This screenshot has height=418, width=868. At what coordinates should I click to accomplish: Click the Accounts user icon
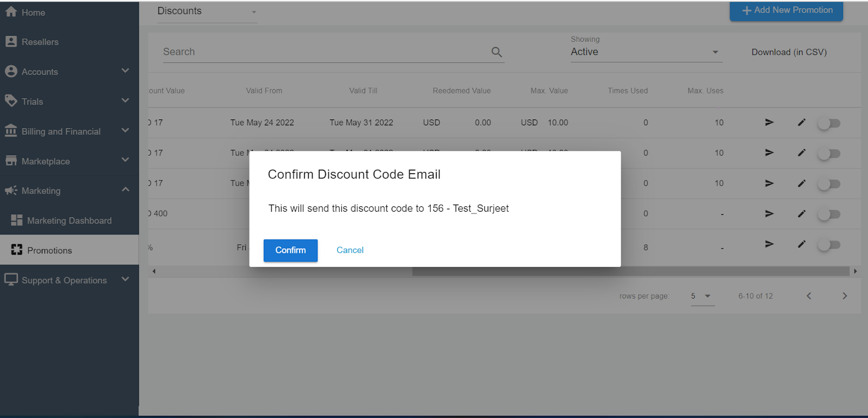point(11,71)
